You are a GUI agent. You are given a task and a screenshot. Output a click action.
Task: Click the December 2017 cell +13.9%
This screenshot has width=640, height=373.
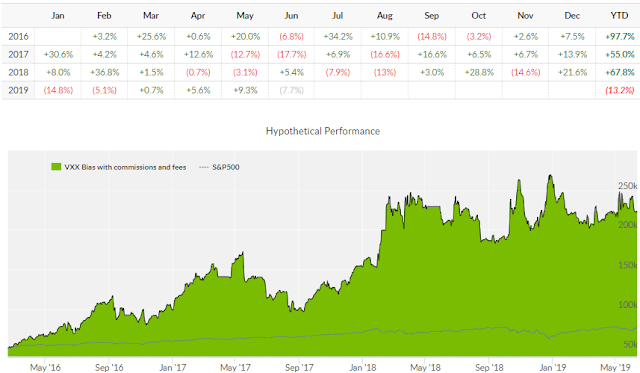[573, 54]
